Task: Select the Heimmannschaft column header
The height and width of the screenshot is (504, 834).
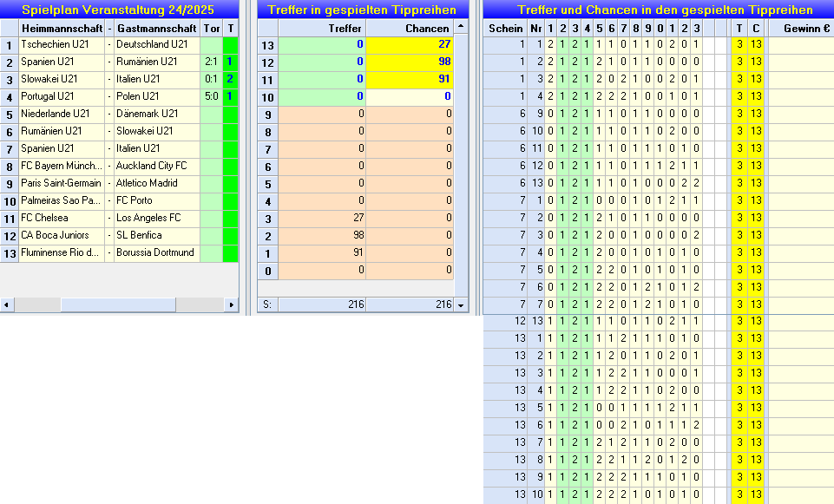Action: pyautogui.click(x=62, y=28)
